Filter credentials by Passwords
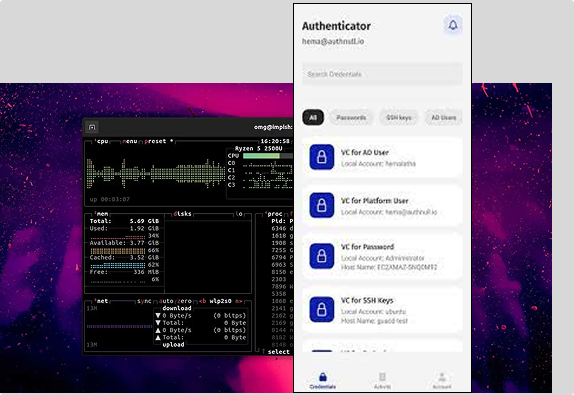The image size is (574, 395). (x=351, y=118)
